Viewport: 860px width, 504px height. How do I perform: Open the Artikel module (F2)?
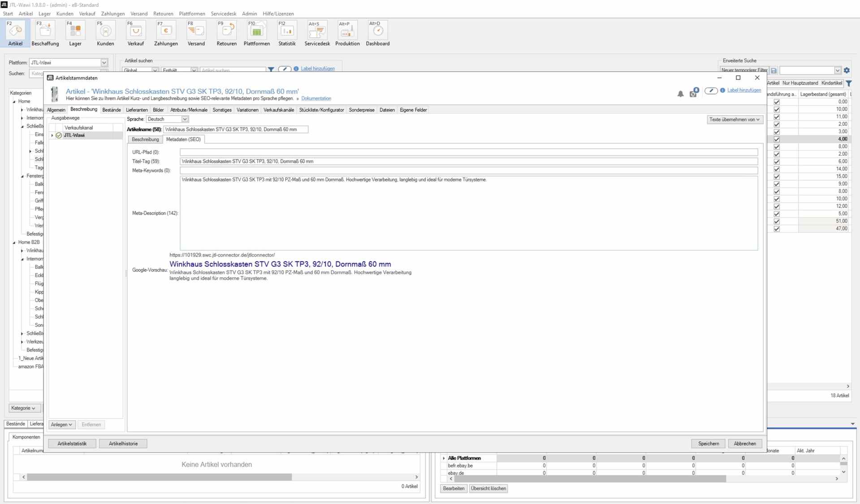click(15, 33)
